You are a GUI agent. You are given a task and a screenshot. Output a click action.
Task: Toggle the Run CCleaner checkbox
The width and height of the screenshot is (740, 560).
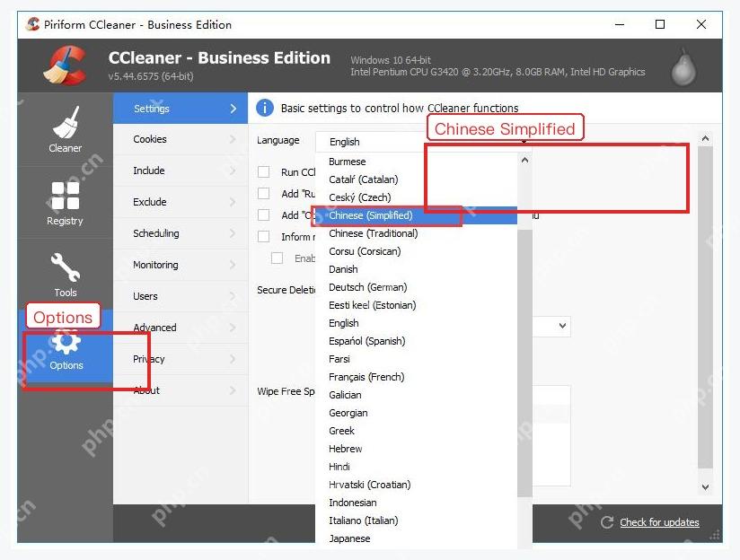(264, 171)
